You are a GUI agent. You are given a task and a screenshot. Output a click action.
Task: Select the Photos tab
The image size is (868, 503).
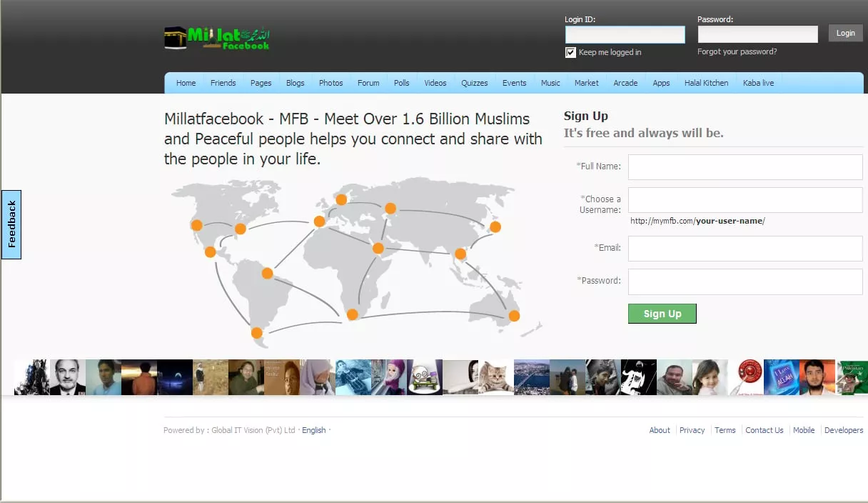331,83
